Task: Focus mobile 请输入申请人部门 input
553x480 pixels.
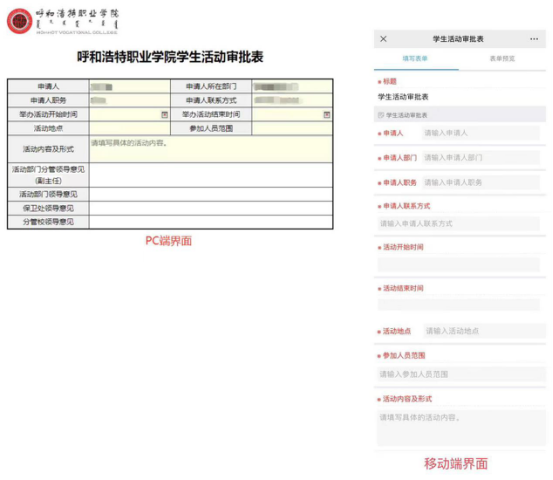Action: coord(481,158)
